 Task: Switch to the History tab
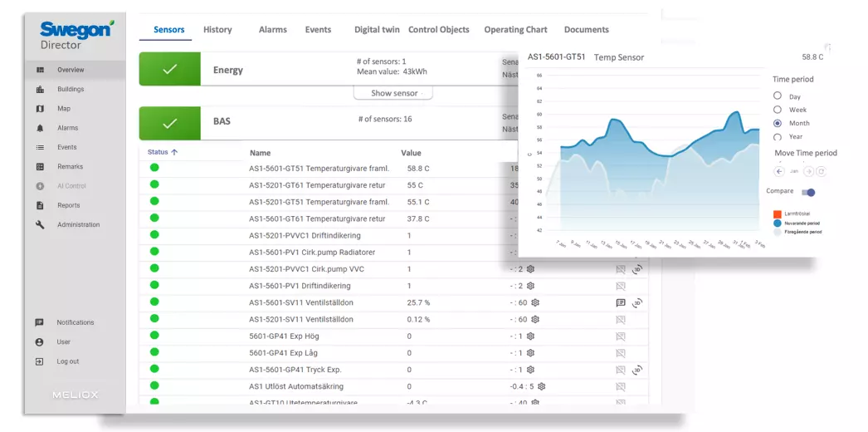coord(217,30)
